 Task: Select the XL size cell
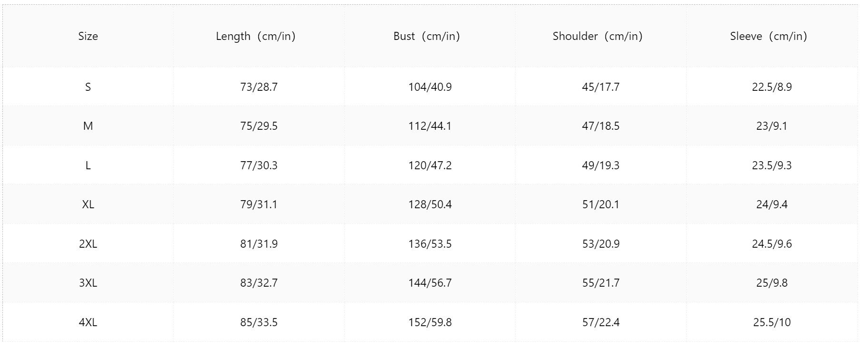(x=88, y=204)
